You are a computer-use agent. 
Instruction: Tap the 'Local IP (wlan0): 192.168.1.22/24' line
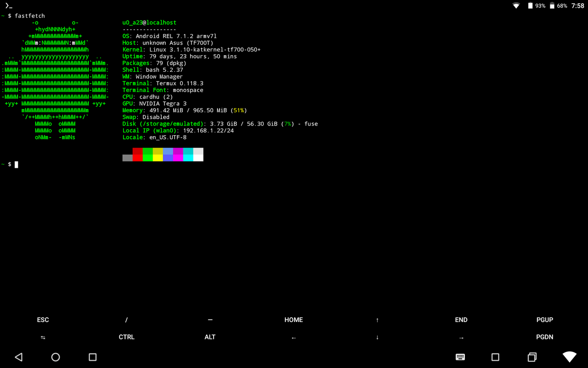coord(178,131)
